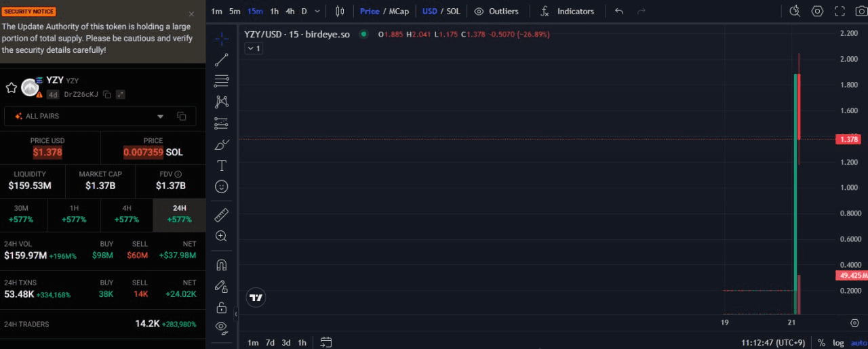Switch chart to MCap mode
Image resolution: width=868 pixels, height=349 pixels.
tap(399, 11)
